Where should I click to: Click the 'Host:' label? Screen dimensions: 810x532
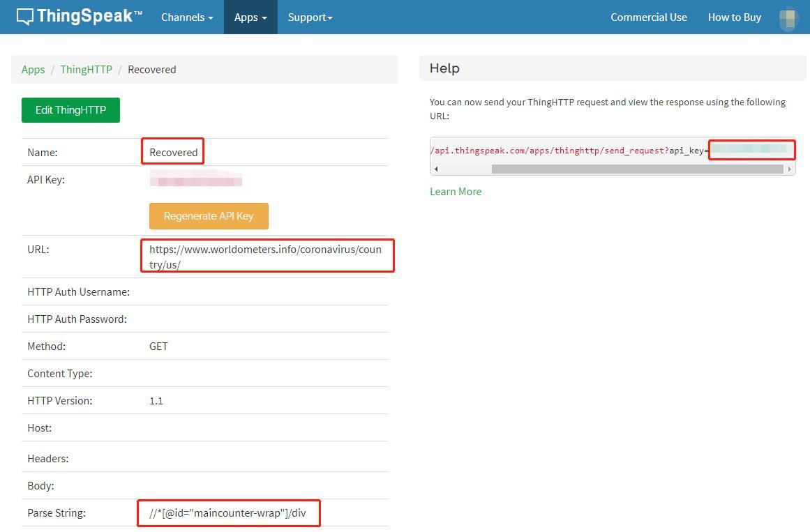39,427
